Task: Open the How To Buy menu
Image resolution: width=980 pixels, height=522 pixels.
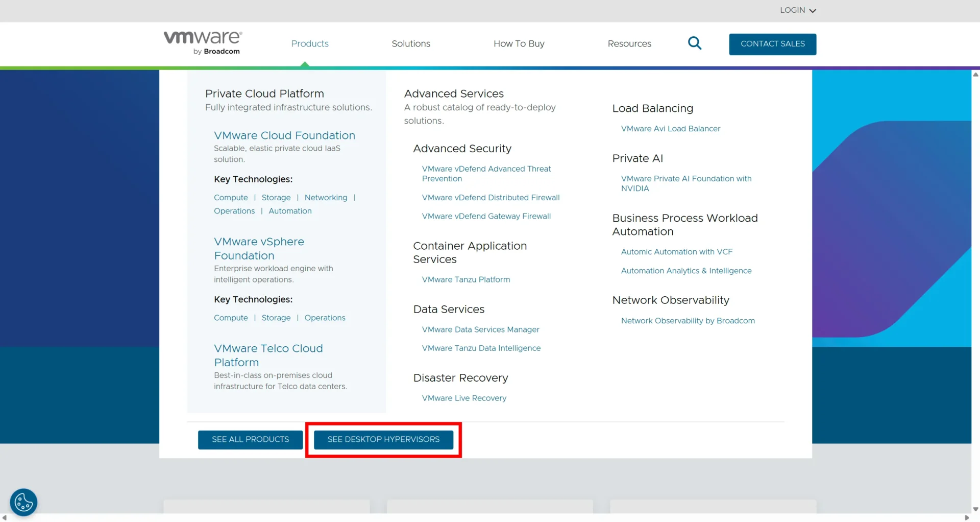Action: [519, 44]
